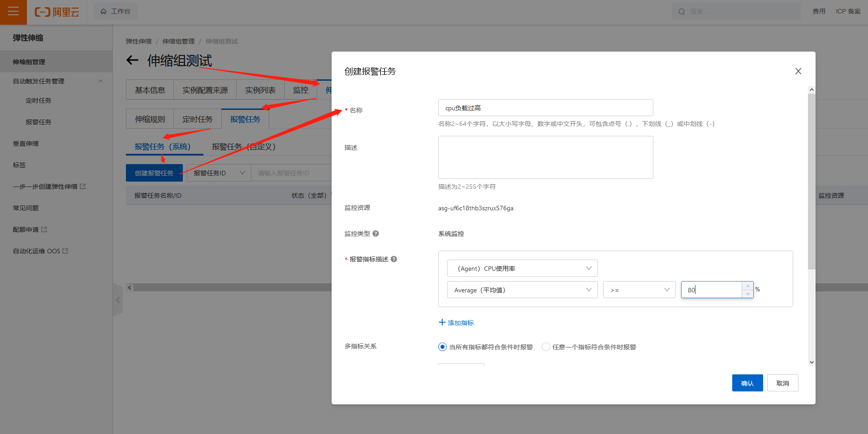This screenshot has height=434, width=868.
Task: Switch to 基本信息 tab
Action: click(x=150, y=90)
